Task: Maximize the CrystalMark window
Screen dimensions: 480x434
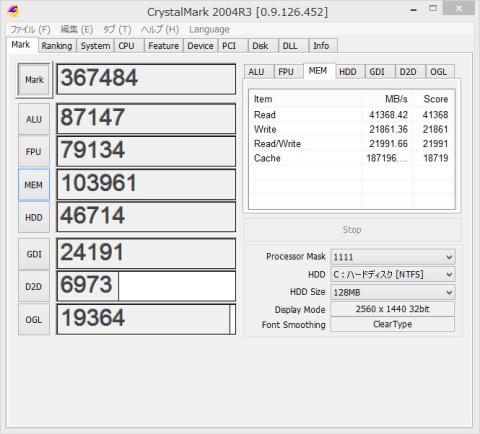Action: (433, 8)
